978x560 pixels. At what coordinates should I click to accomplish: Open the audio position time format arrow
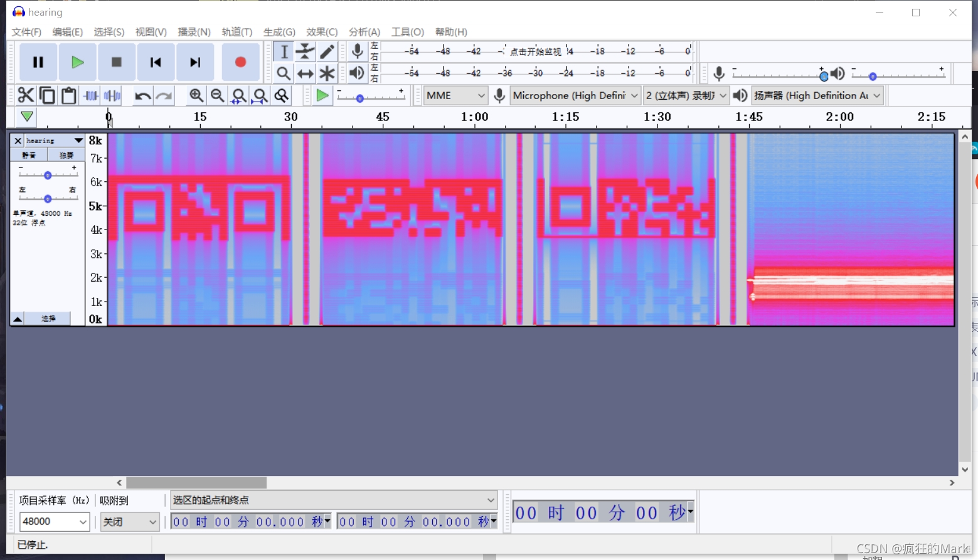[691, 512]
